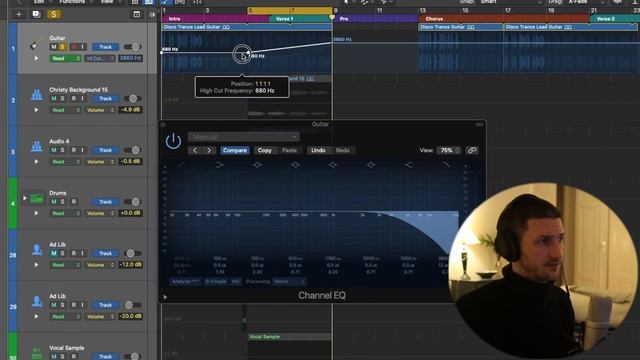Open the Processing Stereo dropdown
This screenshot has width=640, height=360.
(x=289, y=282)
